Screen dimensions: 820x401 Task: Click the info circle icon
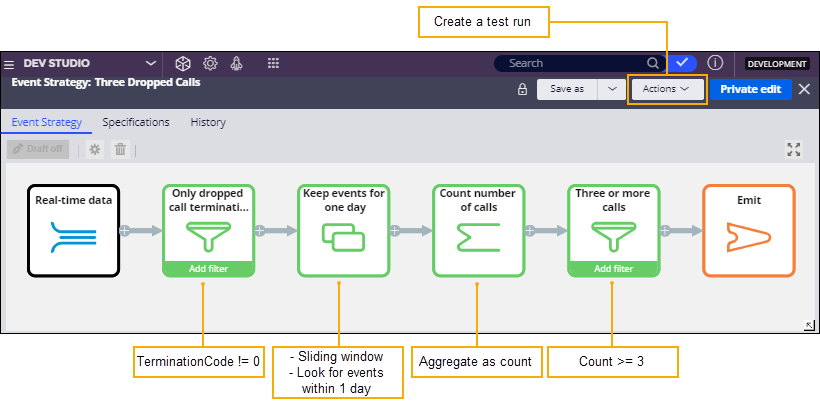click(716, 63)
